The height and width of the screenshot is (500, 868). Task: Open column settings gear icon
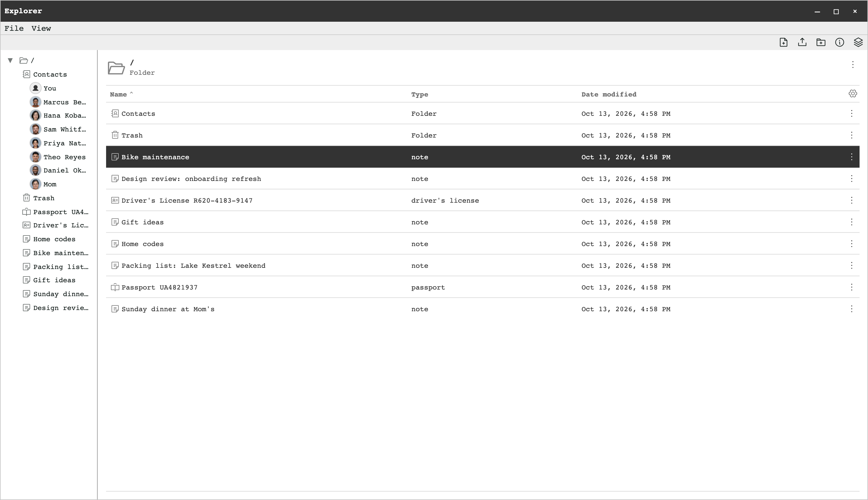click(x=853, y=94)
